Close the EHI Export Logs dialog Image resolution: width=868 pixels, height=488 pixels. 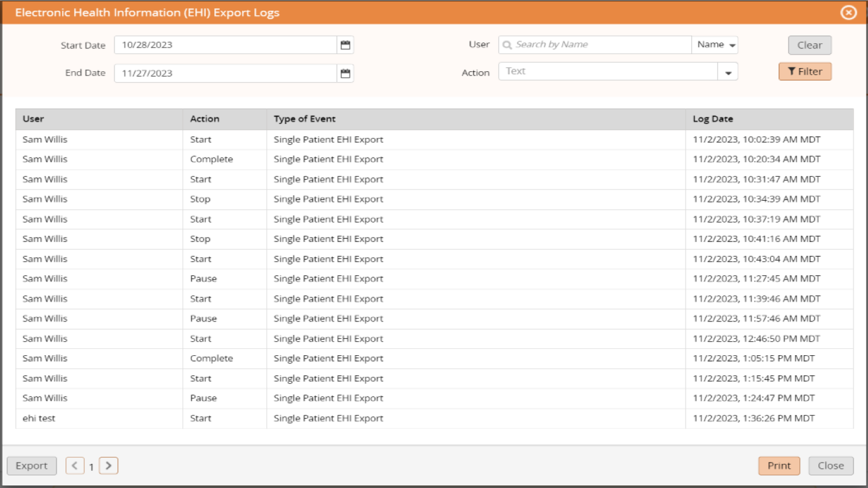click(832, 466)
